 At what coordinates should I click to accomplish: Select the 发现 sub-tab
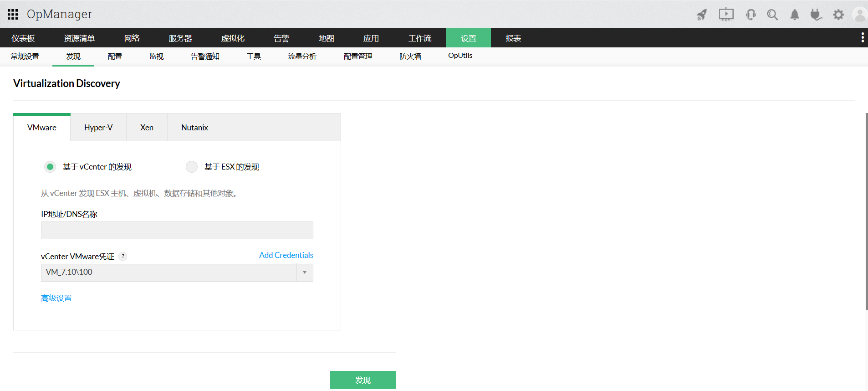(73, 57)
